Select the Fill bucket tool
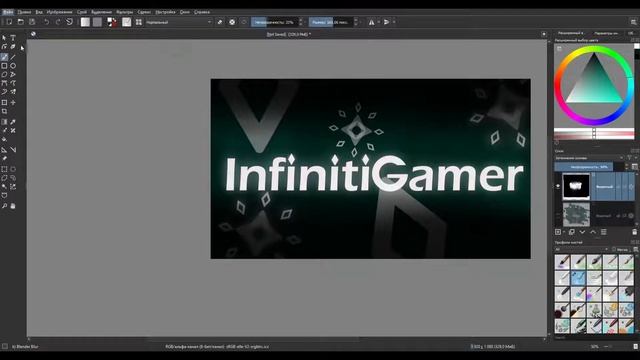The width and height of the screenshot is (640, 360). tap(4, 140)
